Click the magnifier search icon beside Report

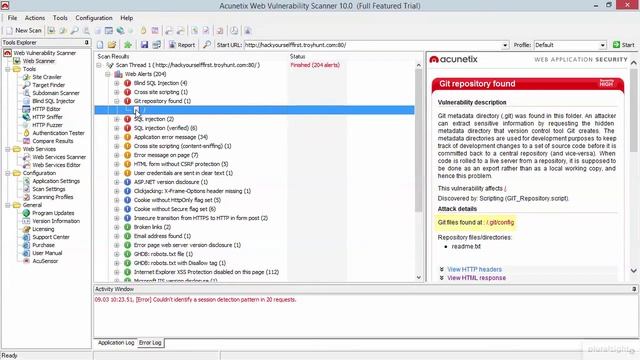[207, 45]
